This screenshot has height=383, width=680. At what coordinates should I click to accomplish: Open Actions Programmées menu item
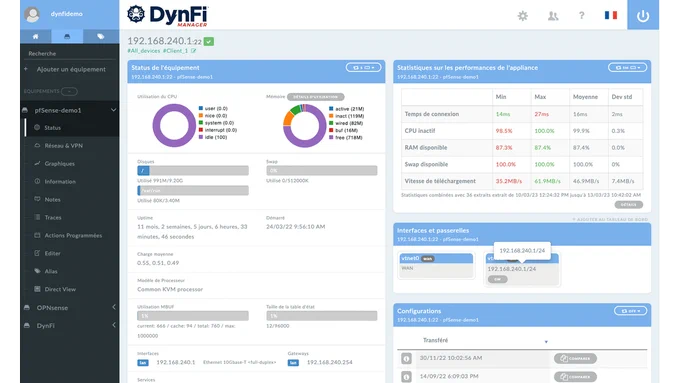pos(73,236)
